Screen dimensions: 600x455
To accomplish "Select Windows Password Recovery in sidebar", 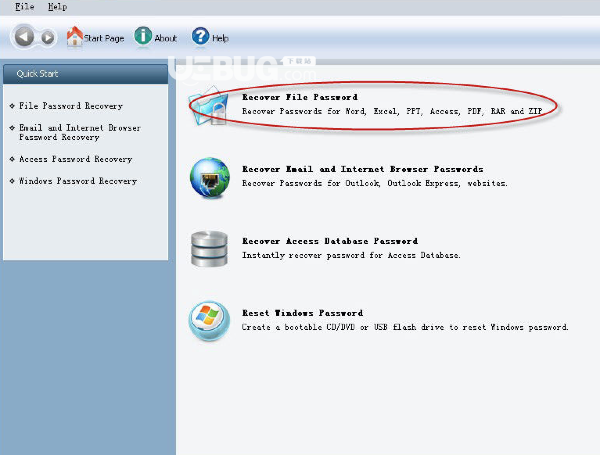I will 78,181.
